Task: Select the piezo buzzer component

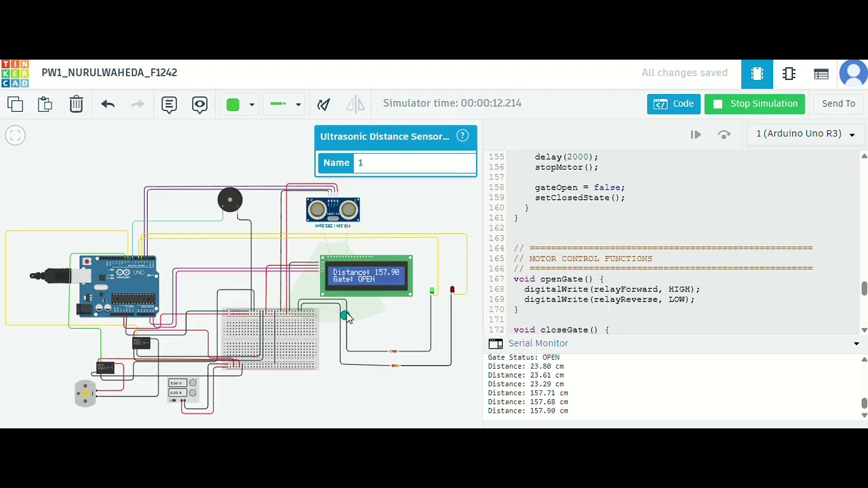Action: pyautogui.click(x=230, y=200)
